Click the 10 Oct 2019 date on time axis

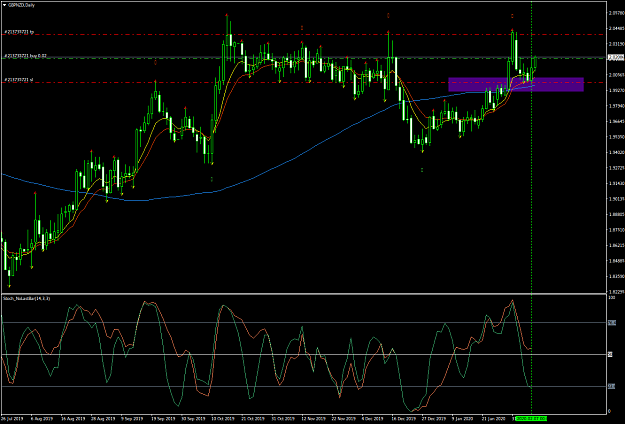pyautogui.click(x=222, y=419)
